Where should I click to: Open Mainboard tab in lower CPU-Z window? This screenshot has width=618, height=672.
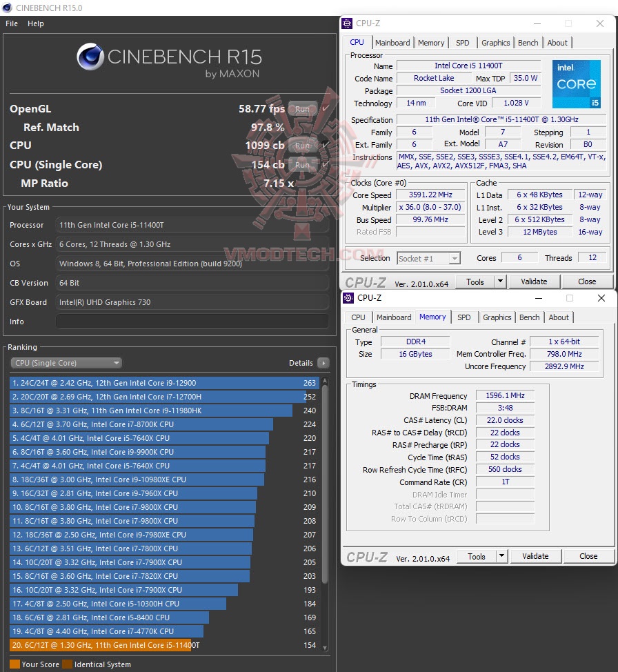[394, 317]
